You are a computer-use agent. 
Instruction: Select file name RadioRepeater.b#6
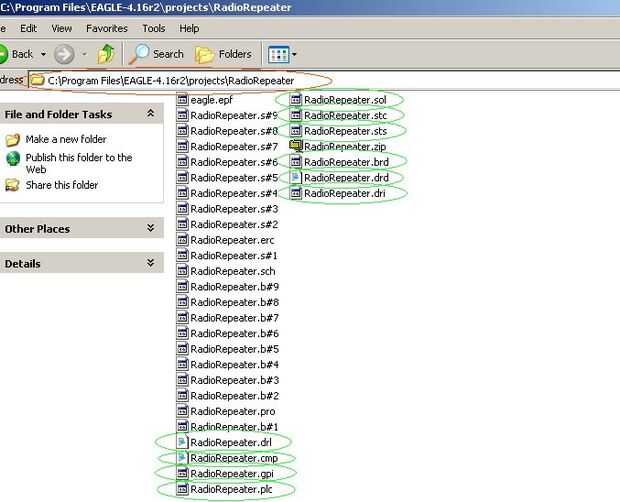234,334
